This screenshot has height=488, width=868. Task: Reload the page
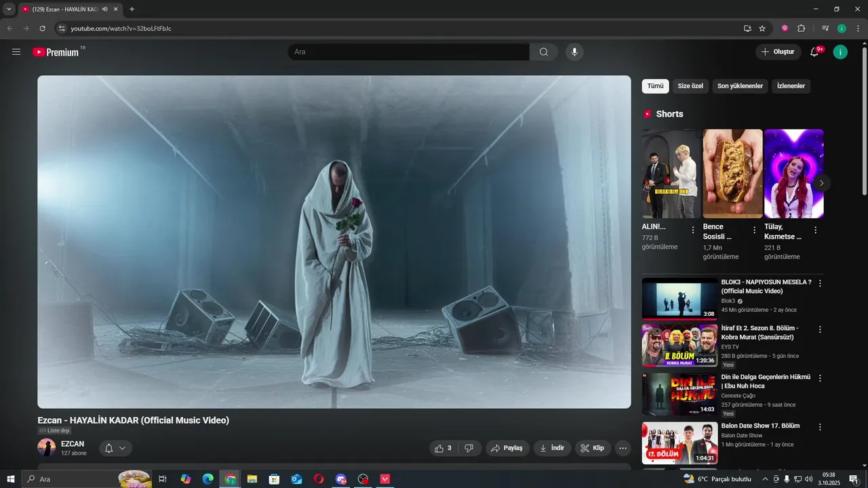point(42,28)
